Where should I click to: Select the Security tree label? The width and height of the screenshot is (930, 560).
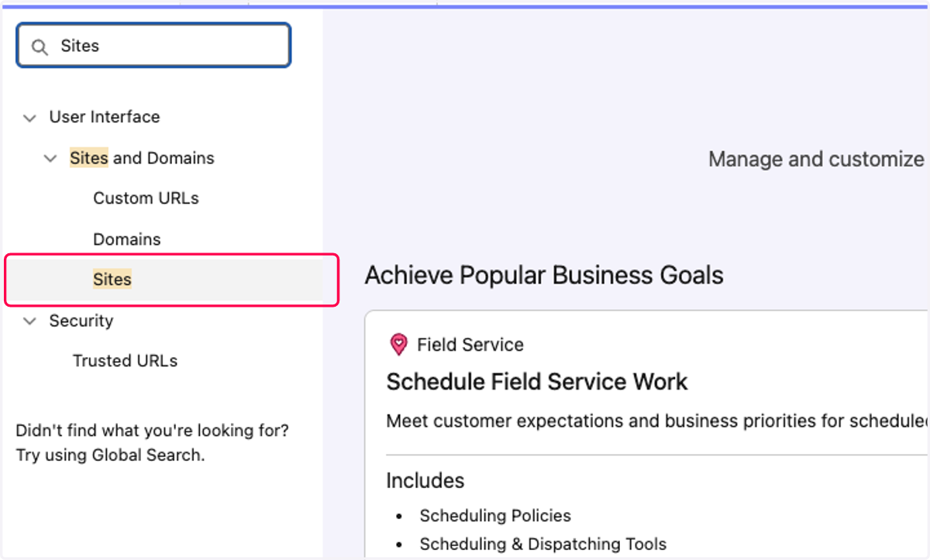(x=81, y=321)
